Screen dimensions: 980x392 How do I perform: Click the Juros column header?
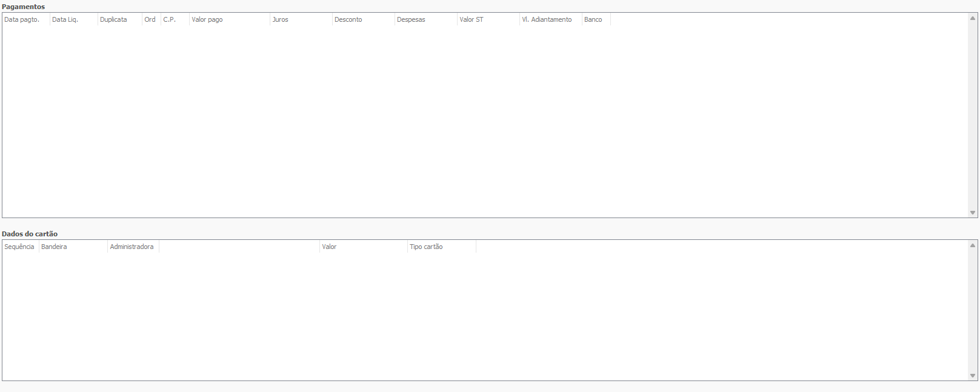[x=300, y=19]
